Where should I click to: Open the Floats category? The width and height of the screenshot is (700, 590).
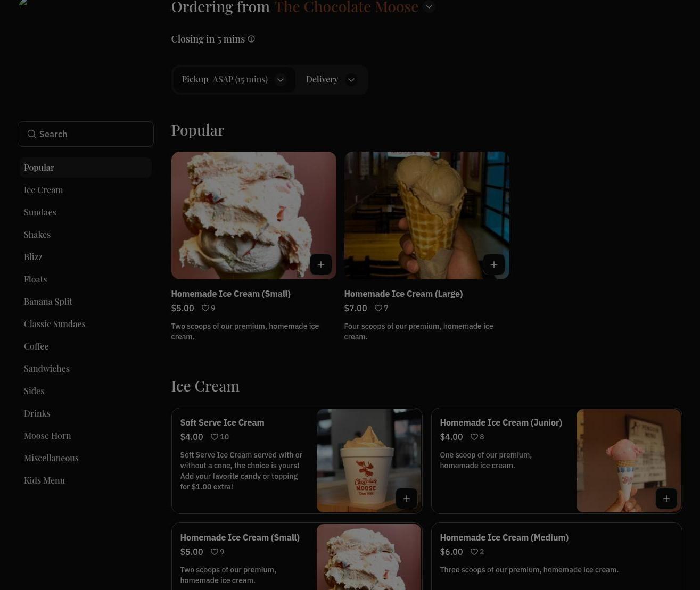click(86, 279)
